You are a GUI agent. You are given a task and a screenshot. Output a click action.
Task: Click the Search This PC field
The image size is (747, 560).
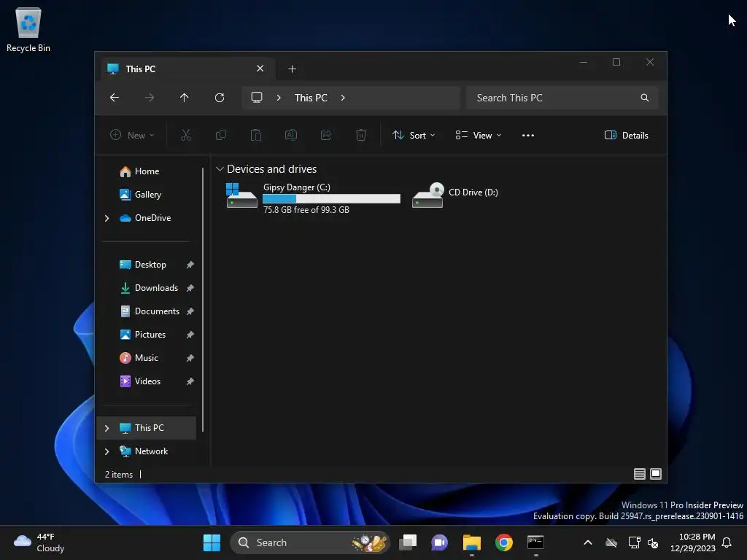coord(562,98)
